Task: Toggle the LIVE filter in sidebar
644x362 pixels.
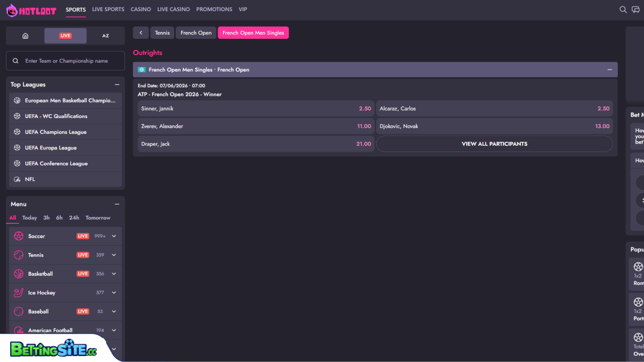Action: tap(65, 36)
